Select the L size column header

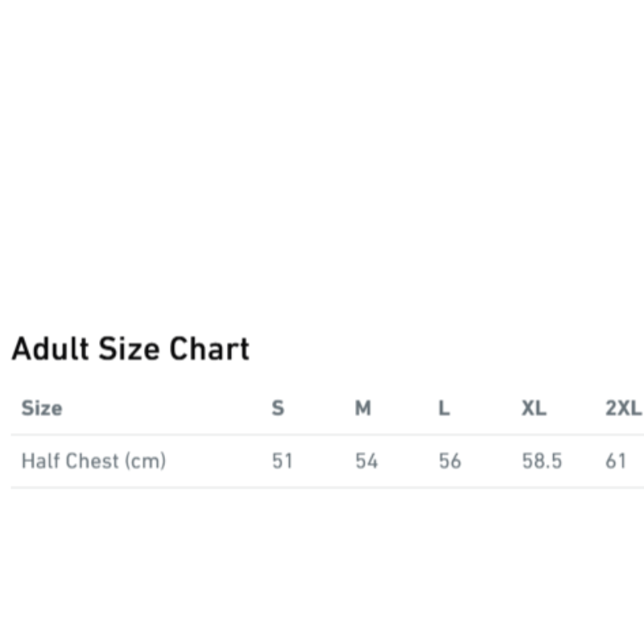444,408
